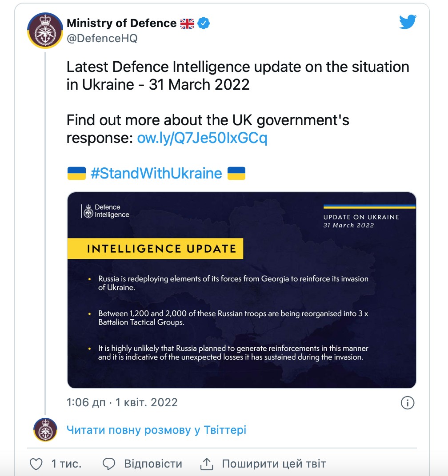The height and width of the screenshot is (476, 448).
Task: Click the UK flag emoji beside the name
Action: click(x=187, y=24)
